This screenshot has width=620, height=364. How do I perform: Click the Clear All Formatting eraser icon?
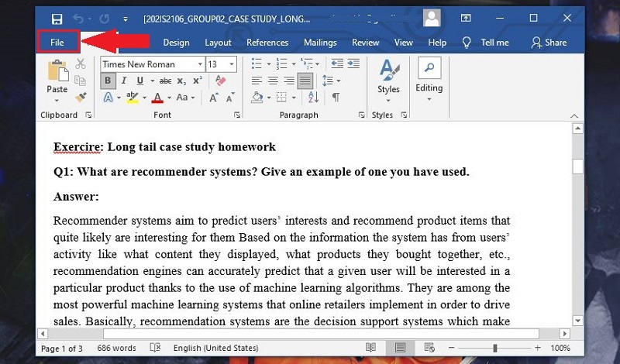[221, 81]
